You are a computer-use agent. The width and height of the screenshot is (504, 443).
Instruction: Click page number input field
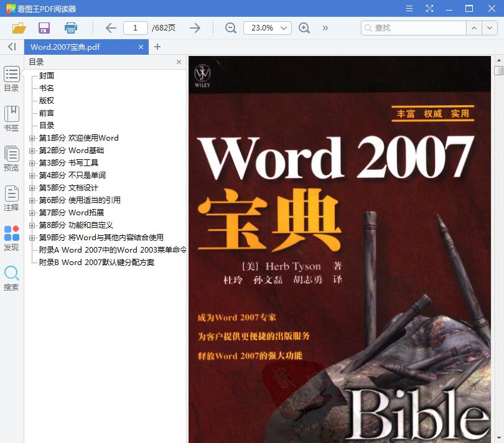coord(135,28)
